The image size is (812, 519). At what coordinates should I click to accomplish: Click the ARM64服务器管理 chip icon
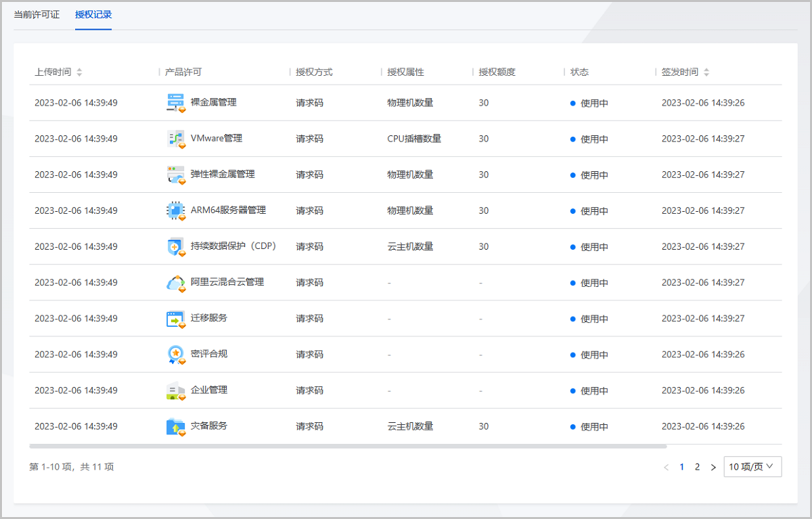[x=175, y=210]
